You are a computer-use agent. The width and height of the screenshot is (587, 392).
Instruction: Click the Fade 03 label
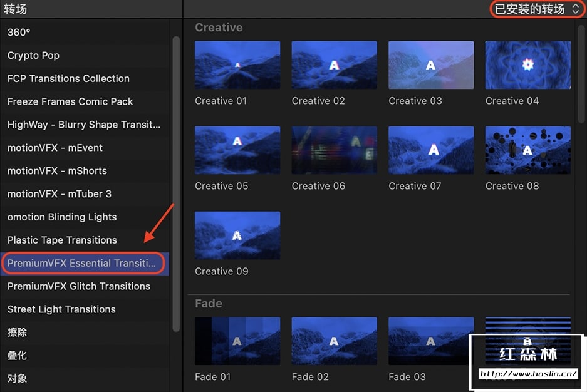tap(407, 377)
